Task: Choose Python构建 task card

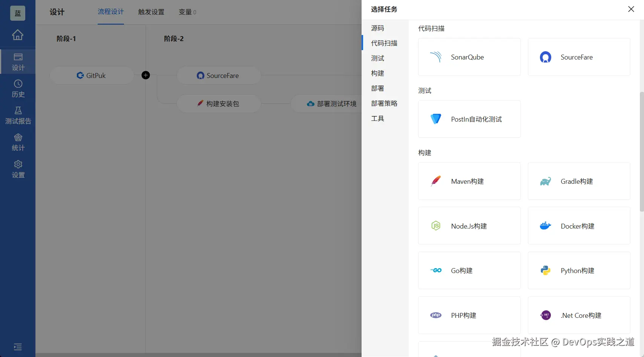Action: click(579, 270)
